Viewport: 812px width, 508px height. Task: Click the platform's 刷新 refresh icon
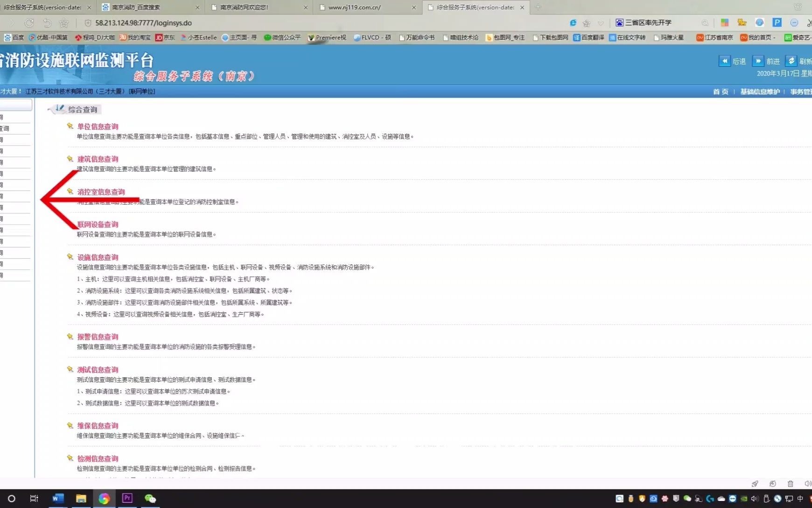tap(791, 61)
